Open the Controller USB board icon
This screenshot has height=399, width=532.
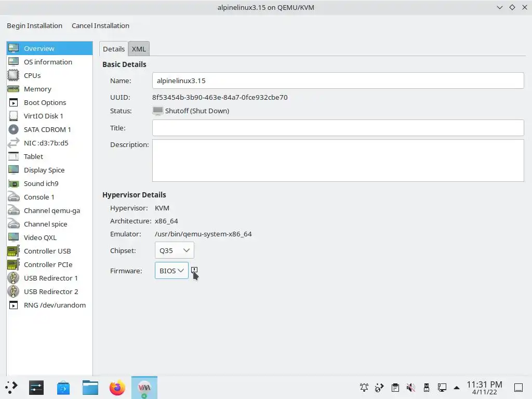pyautogui.click(x=14, y=251)
